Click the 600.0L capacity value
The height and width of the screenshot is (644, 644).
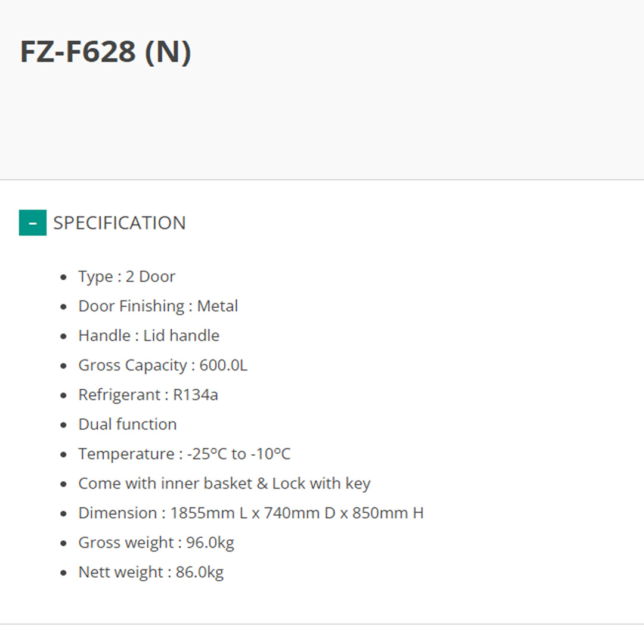223,365
